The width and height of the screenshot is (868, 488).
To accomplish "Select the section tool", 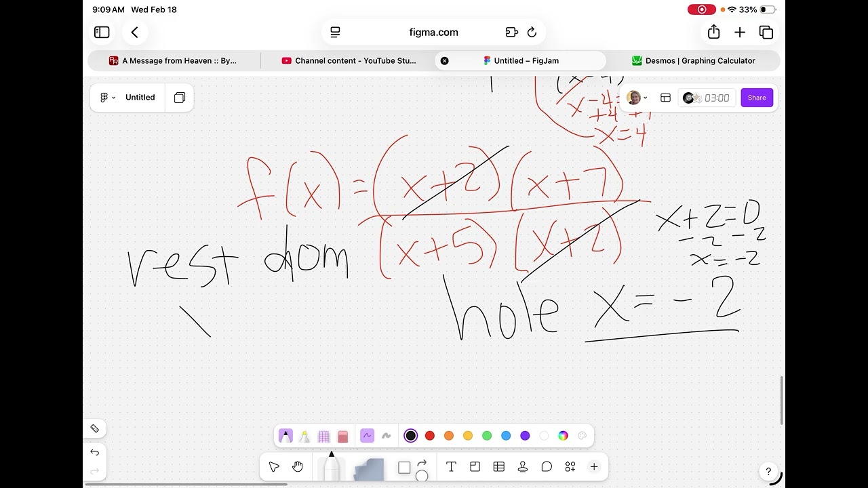I will [x=475, y=466].
